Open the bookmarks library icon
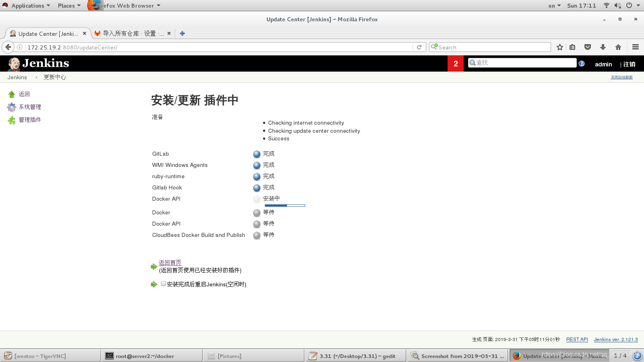Image resolution: width=644 pixels, height=362 pixels. [x=572, y=47]
